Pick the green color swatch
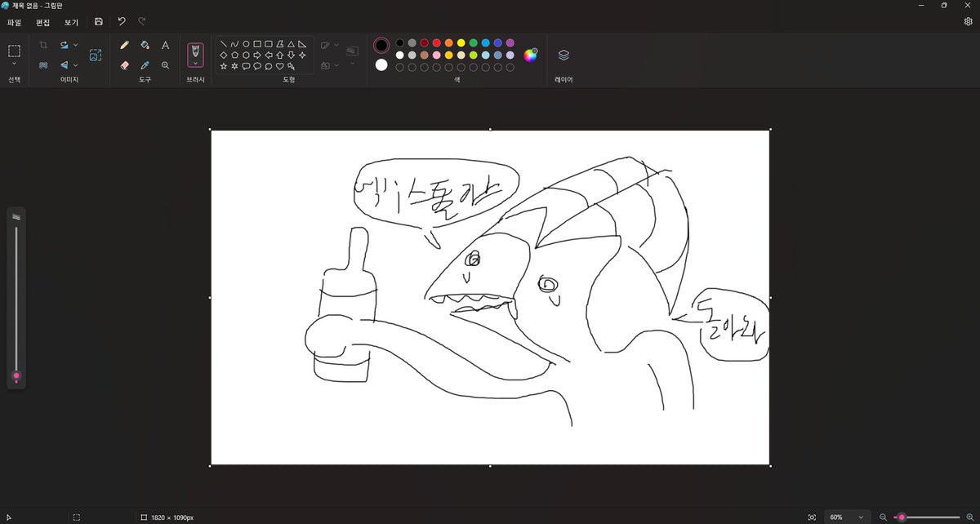The width and height of the screenshot is (980, 524). click(474, 42)
